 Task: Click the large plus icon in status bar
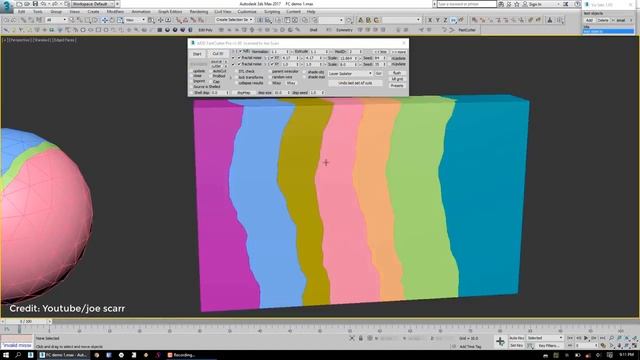pos(500,341)
